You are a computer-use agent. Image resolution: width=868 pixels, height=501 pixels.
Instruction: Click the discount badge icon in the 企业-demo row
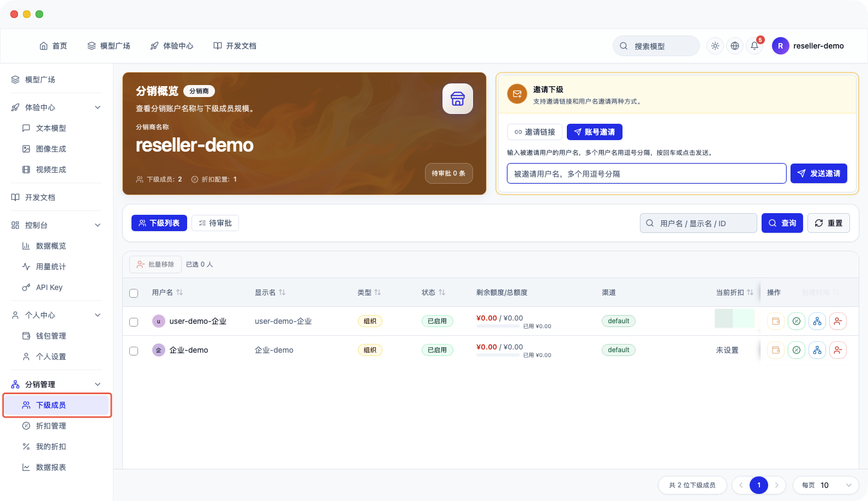pos(797,350)
